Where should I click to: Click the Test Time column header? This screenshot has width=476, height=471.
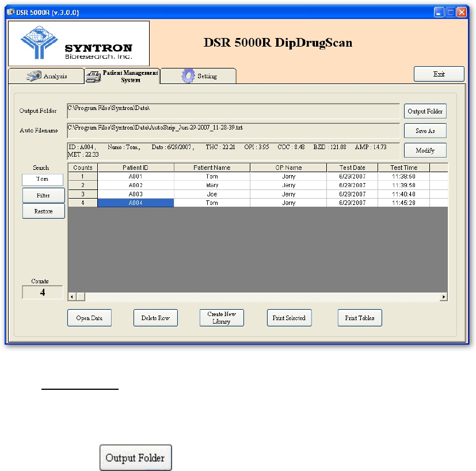click(x=403, y=168)
